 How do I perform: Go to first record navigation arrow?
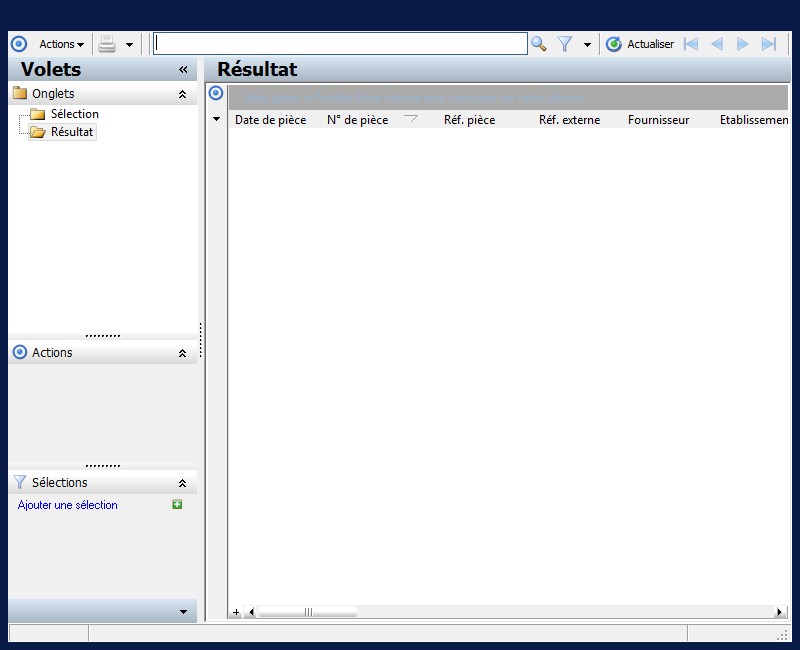[691, 44]
